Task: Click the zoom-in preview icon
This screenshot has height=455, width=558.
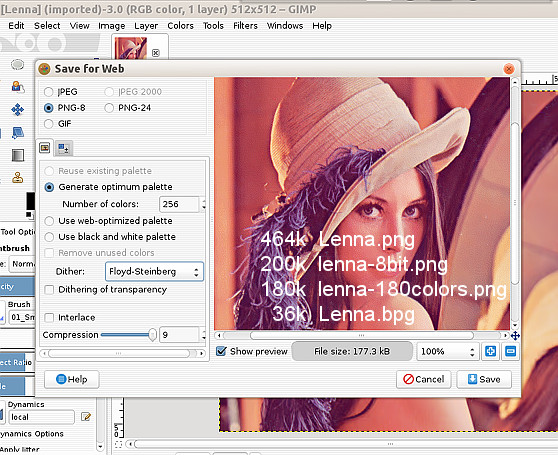Action: pos(490,351)
